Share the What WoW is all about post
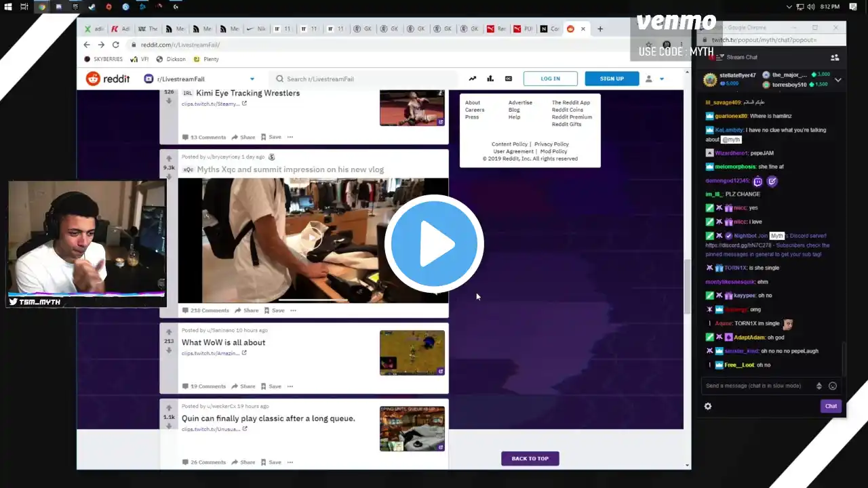The image size is (868, 488). point(243,386)
